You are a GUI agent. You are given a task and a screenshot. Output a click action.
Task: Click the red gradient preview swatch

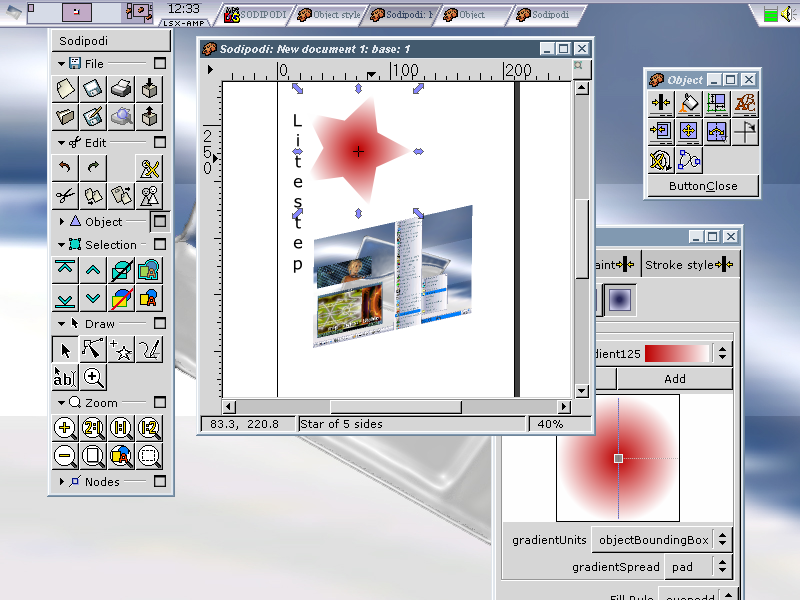coord(677,353)
